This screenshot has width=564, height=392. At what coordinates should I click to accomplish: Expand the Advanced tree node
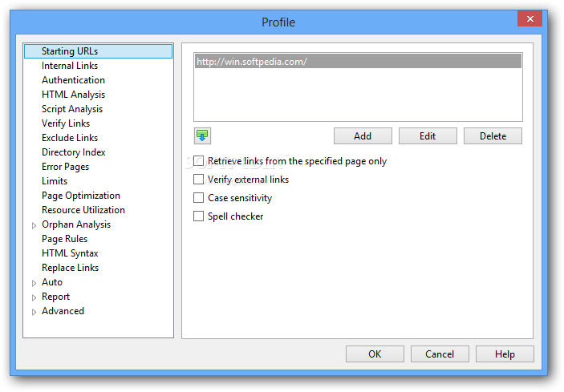[x=34, y=312]
